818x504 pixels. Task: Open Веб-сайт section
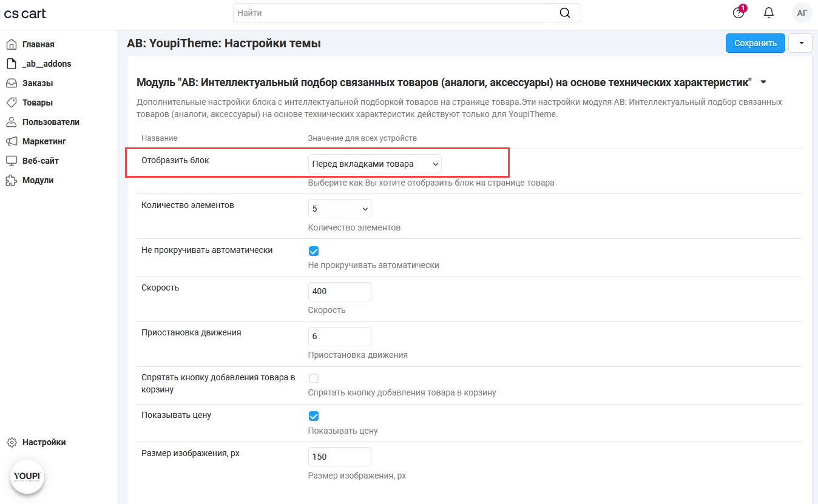[x=41, y=161]
